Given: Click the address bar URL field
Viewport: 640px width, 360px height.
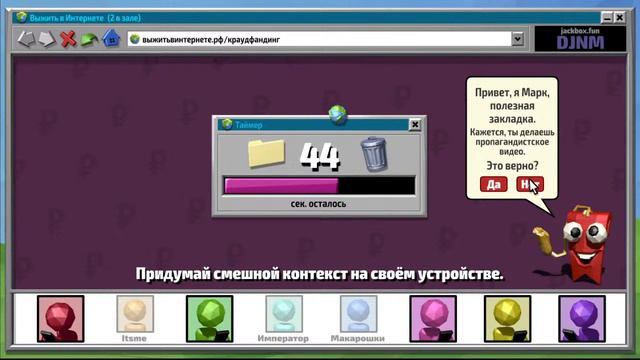Looking at the screenshot, I should (320, 39).
